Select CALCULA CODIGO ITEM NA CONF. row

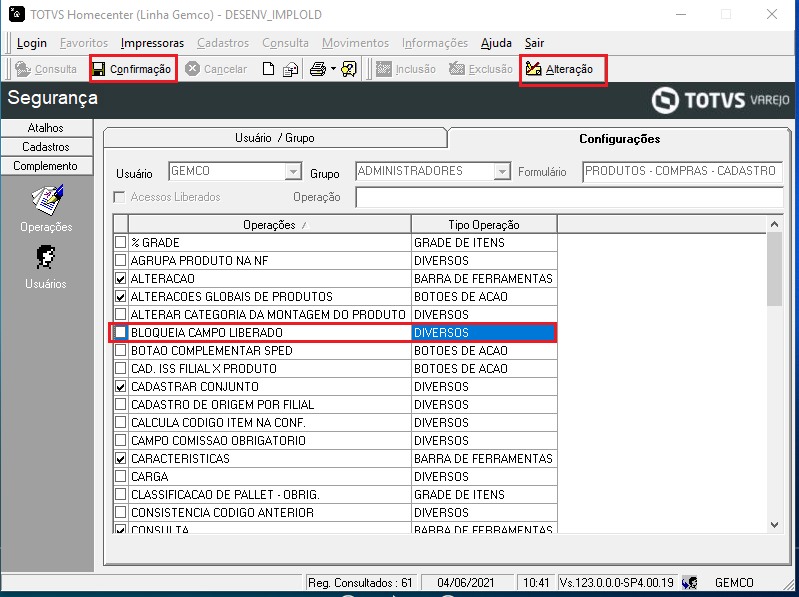pyautogui.click(x=335, y=422)
